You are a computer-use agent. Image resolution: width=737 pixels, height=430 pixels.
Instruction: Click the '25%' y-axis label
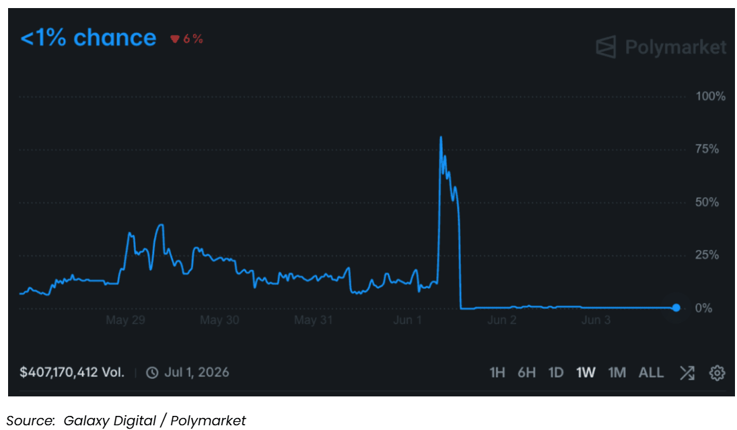[707, 255]
